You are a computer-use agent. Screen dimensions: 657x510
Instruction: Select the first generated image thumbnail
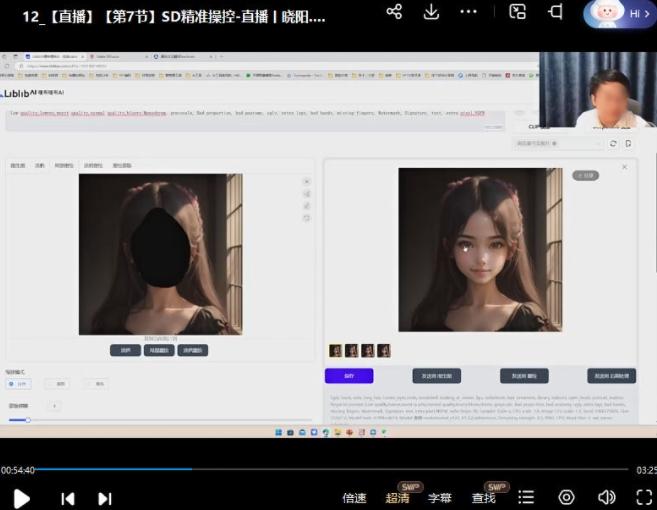[335, 351]
